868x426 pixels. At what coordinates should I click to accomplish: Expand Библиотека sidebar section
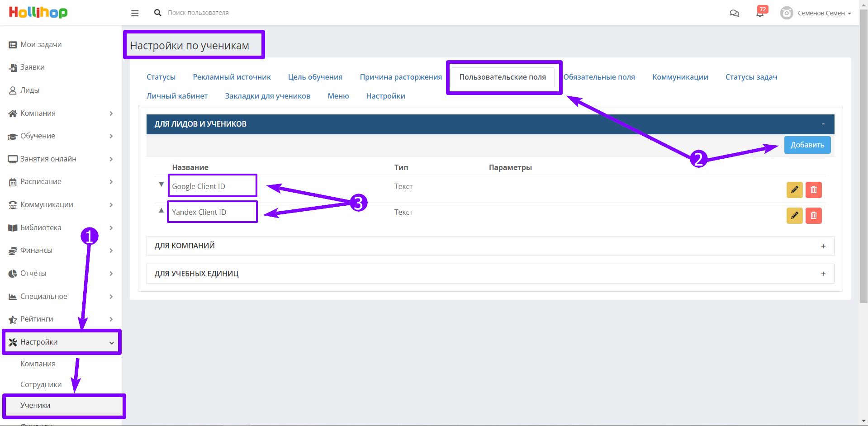click(x=61, y=227)
